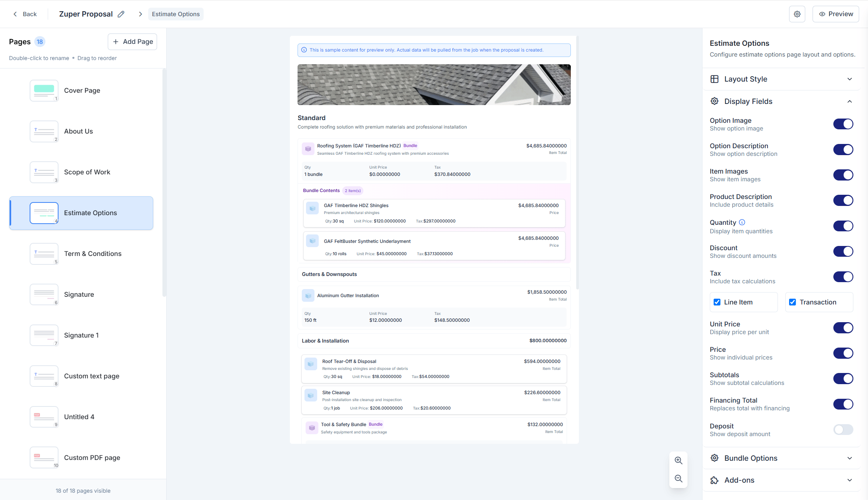Click the pencil icon to rename Zuper Proposal
Image resolution: width=868 pixels, height=500 pixels.
(121, 14)
